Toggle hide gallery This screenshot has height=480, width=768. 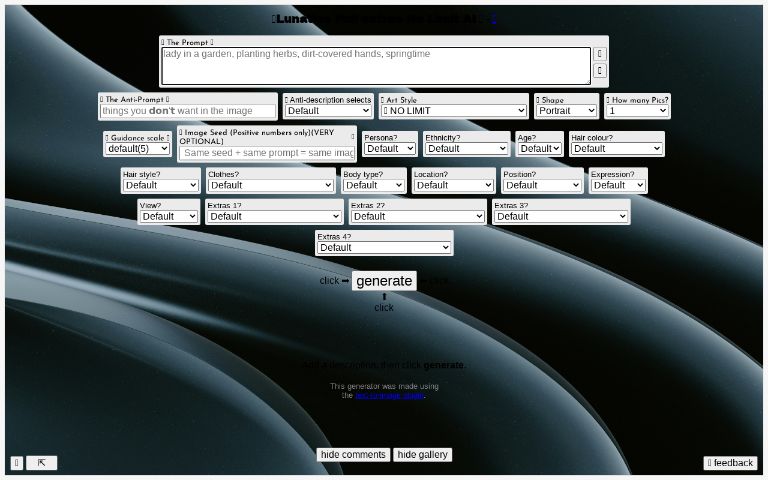[x=422, y=455]
